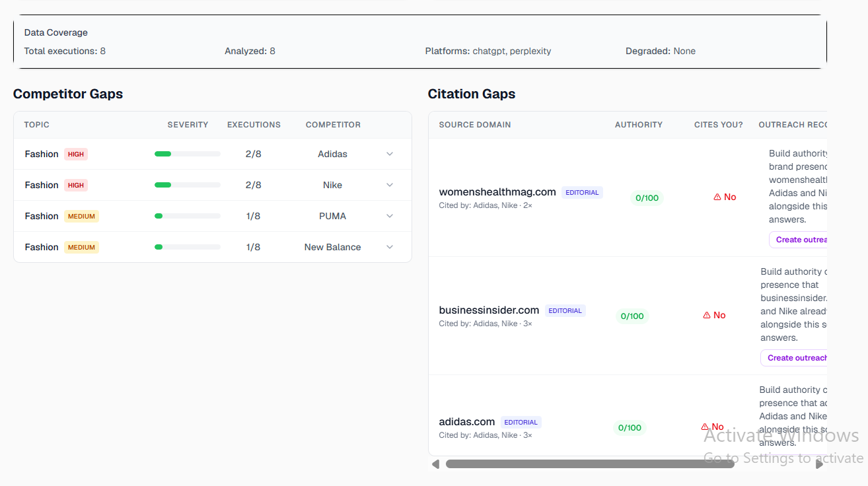Click the EDITORIAL tag beside adidas.com
The width and height of the screenshot is (868, 486).
(x=521, y=423)
